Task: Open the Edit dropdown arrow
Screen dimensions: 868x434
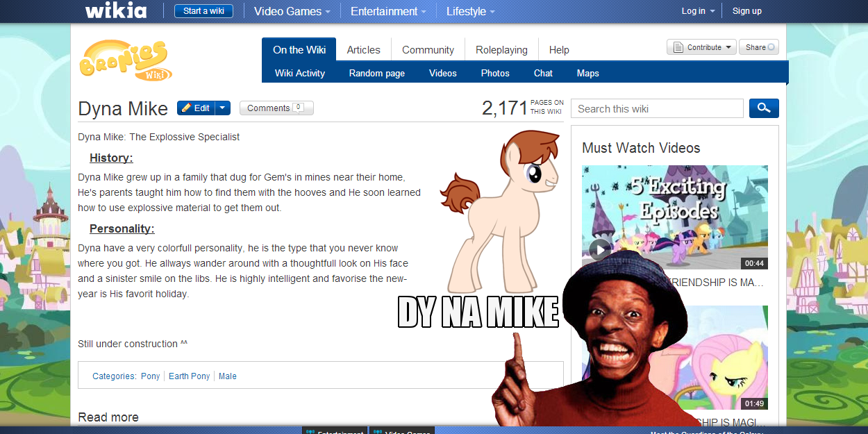Action: (222, 108)
